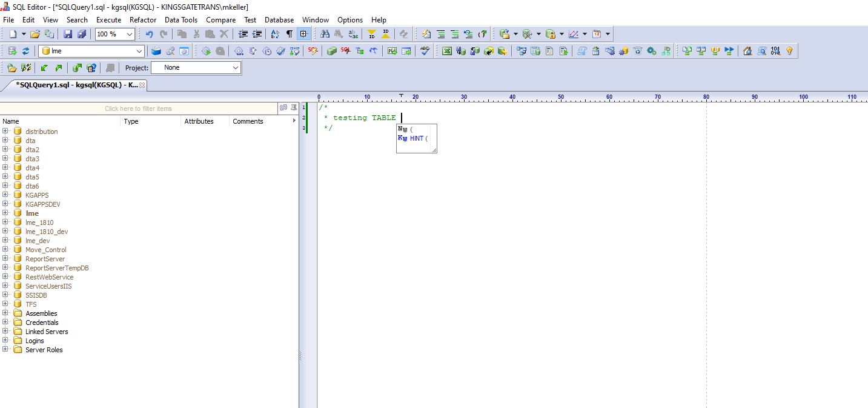Click the Excel export icon
Screen dimensions: 868x408
447,51
